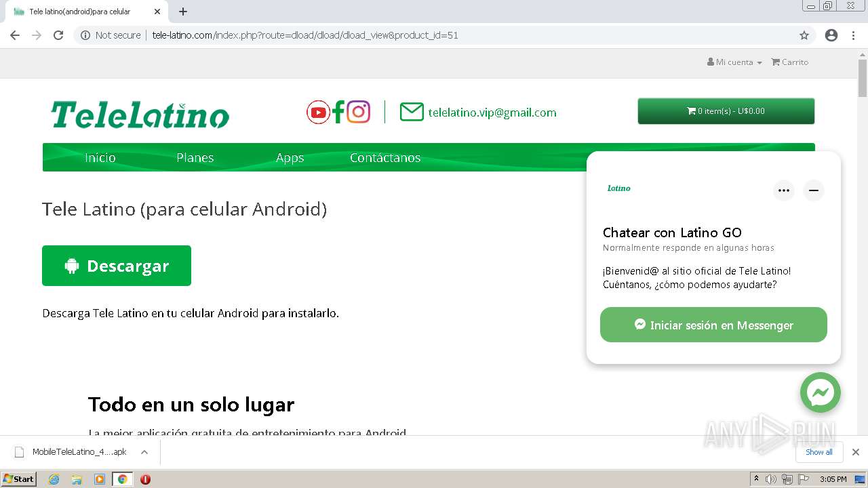Image resolution: width=868 pixels, height=488 pixels.
Task: Click Iniciar sesión en Messenger button
Action: coord(713,325)
